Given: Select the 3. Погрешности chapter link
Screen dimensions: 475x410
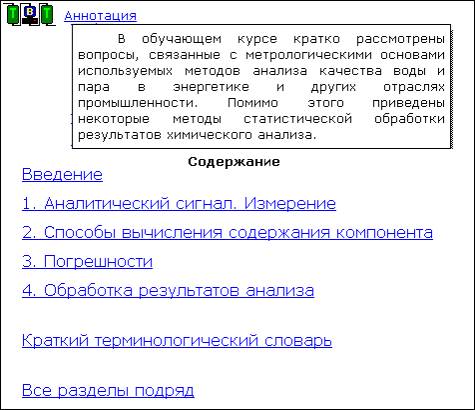Looking at the screenshot, I should tap(87, 261).
